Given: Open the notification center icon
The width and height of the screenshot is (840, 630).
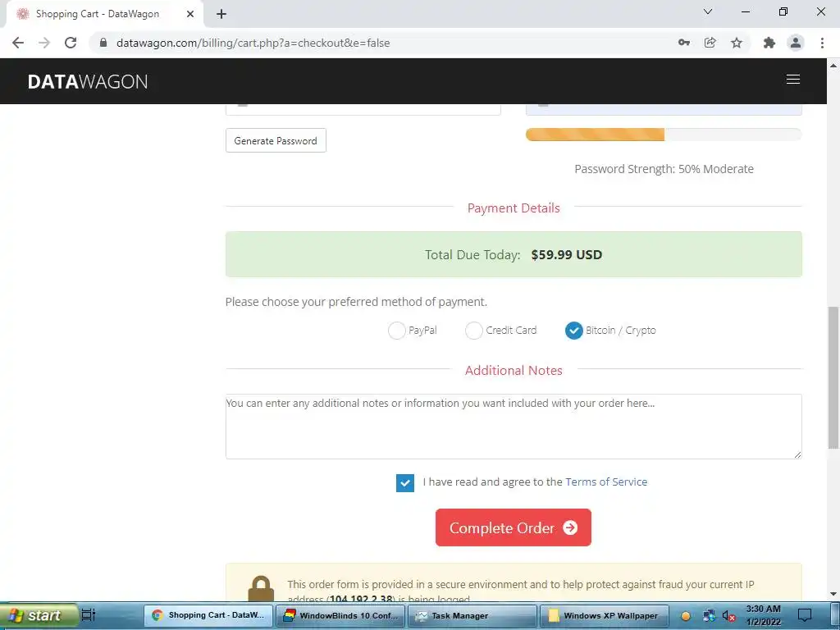Looking at the screenshot, I should [804, 615].
